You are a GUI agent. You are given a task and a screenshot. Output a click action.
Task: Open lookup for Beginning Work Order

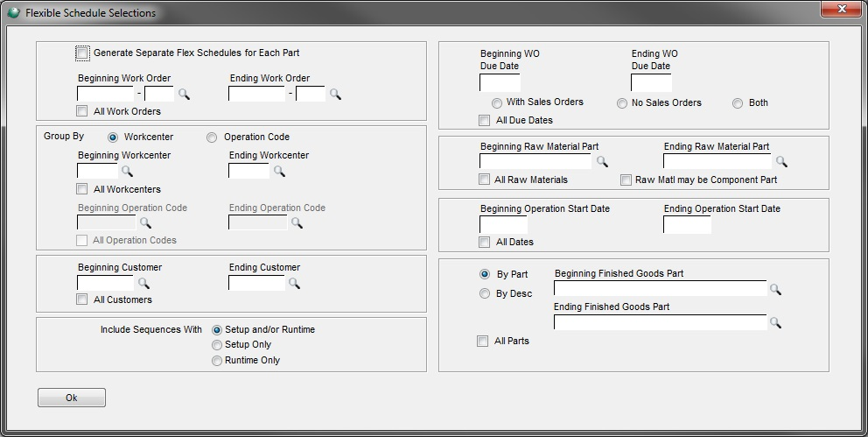click(x=184, y=95)
